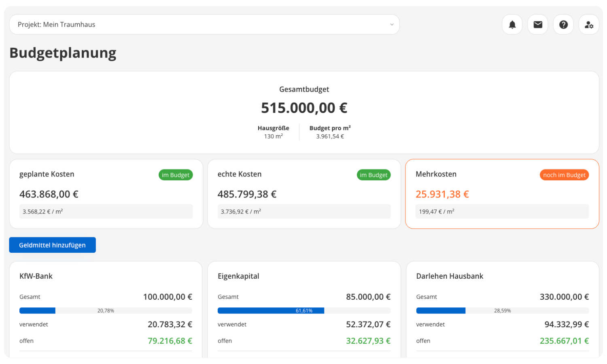Viewport: 607px width, 364px height.
Task: Click the Gesamtbudget amount 515.000,00 €
Action: (x=304, y=108)
